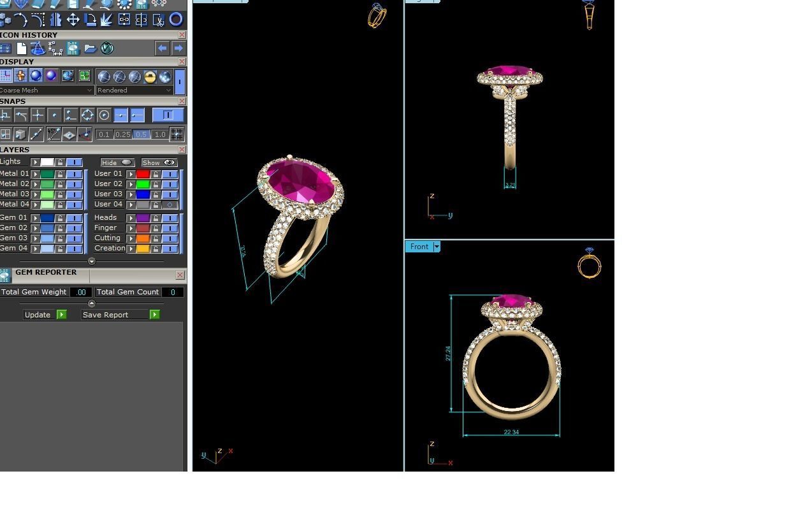812x520 pixels.
Task: Open the Front viewport dropdown arrow
Action: (437, 247)
